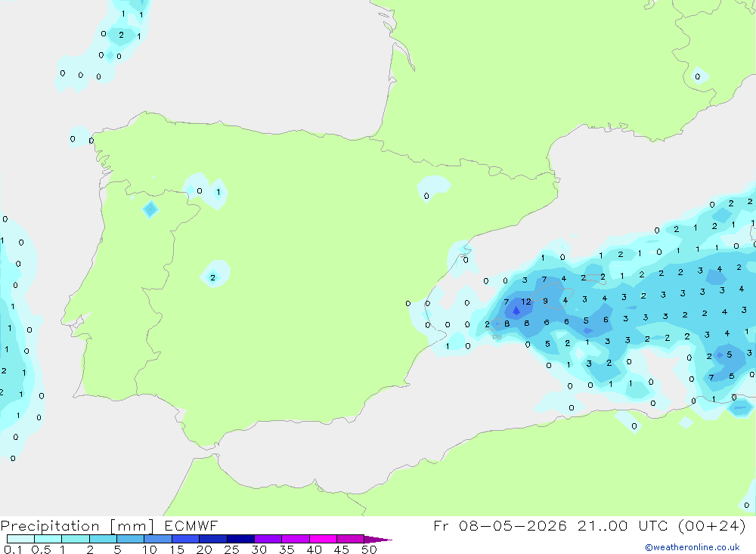Open the weatheronline.co.uk copyright link

[692, 547]
